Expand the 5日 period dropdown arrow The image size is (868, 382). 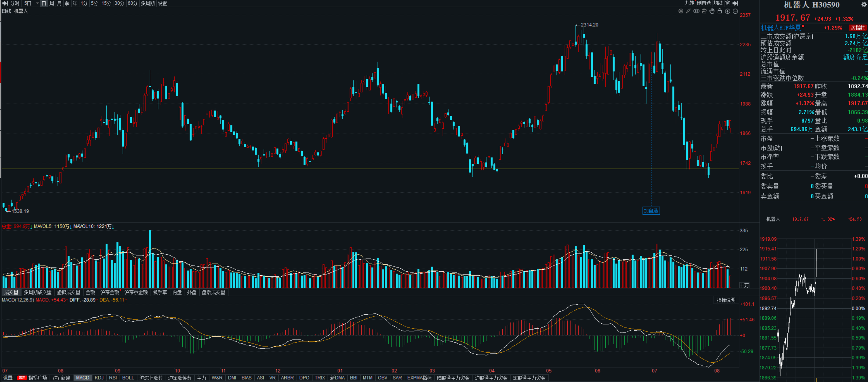(37, 3)
